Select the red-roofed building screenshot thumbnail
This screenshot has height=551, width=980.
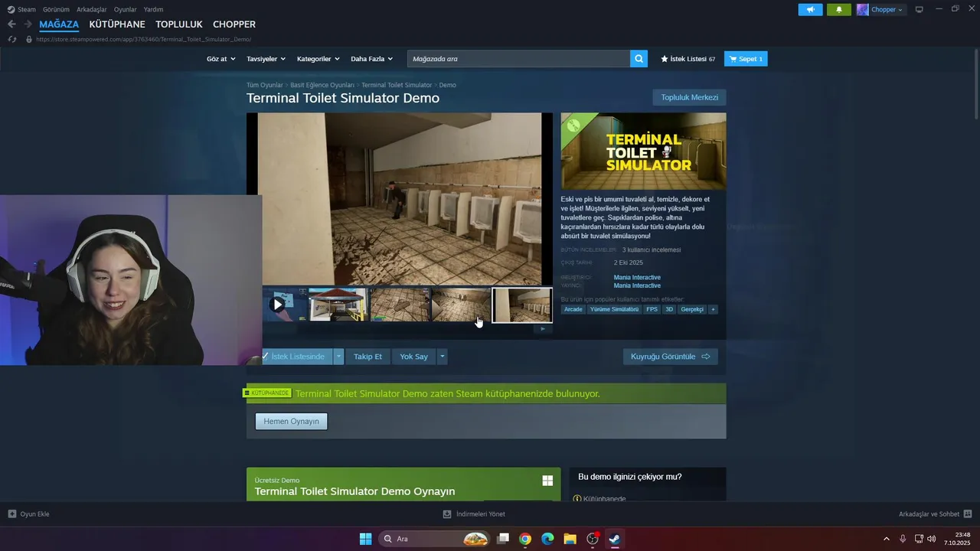tap(338, 305)
